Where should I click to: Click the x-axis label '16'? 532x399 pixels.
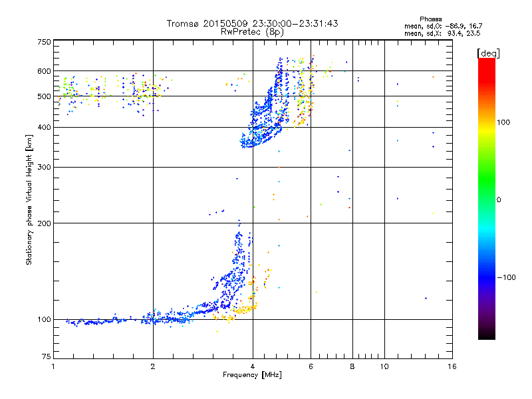[452, 366]
